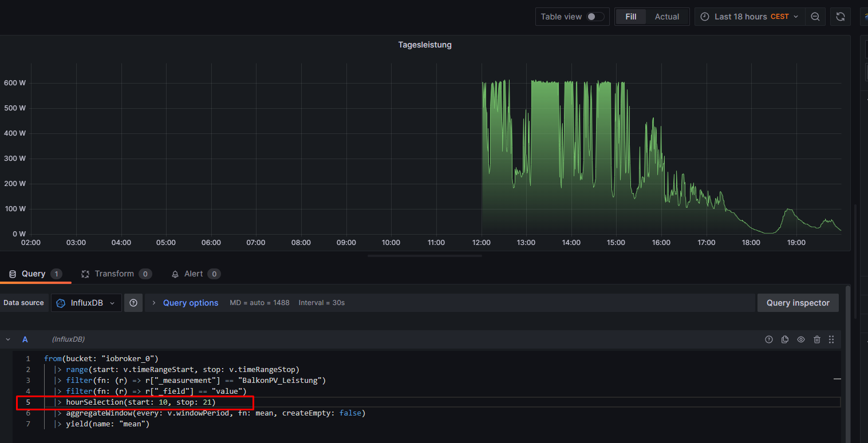Screen dimensions: 868x443
Task: Click the drag handle for query A
Action: tap(831, 339)
